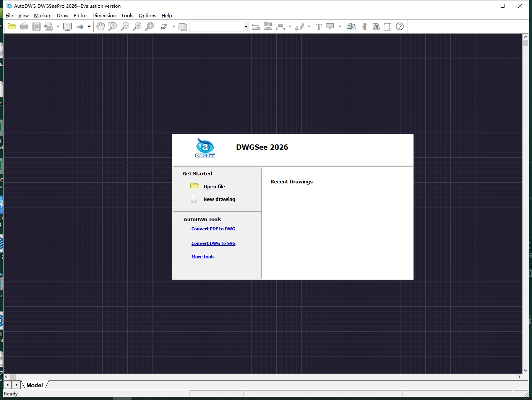Screen dimensions: 532x400
Task: Open the Print dialog from the toolbar
Action: (x=24, y=26)
